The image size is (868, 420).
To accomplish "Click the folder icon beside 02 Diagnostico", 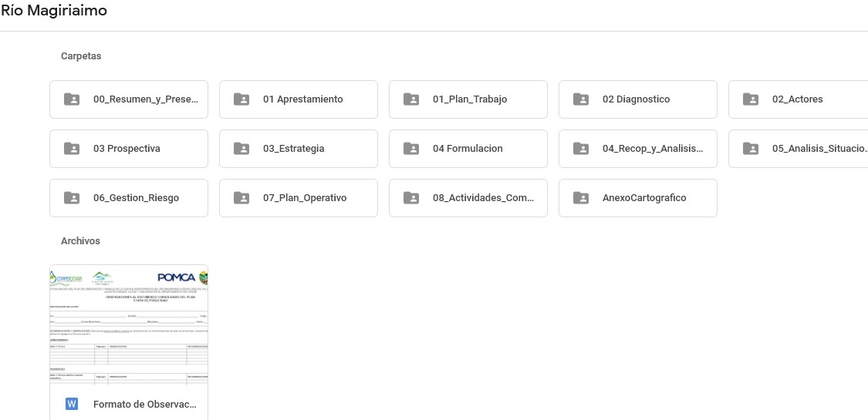I will click(x=581, y=99).
